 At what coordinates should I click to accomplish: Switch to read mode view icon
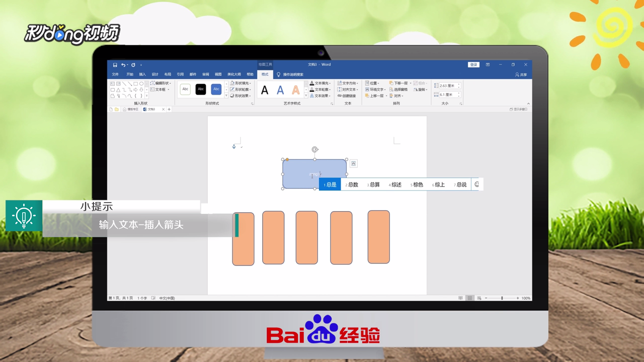click(460, 298)
